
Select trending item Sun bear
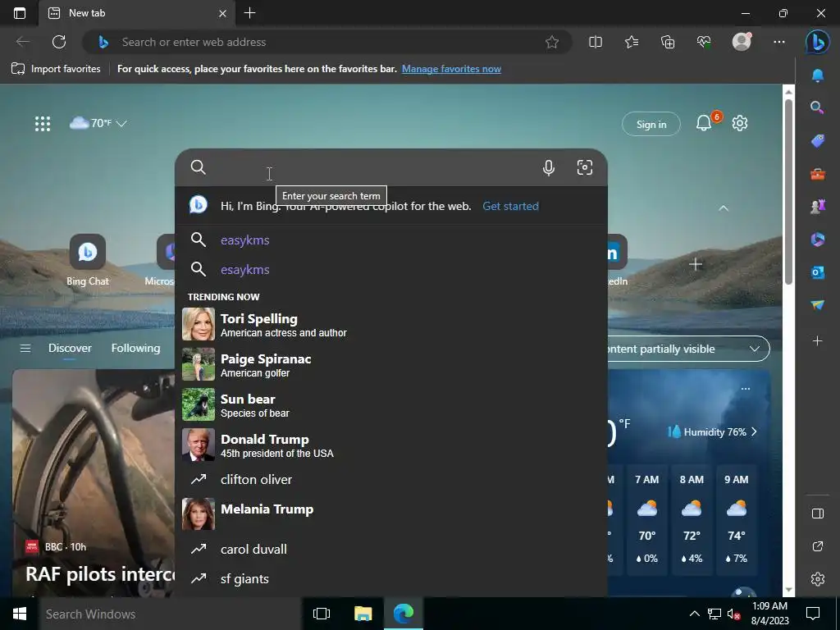pos(391,405)
